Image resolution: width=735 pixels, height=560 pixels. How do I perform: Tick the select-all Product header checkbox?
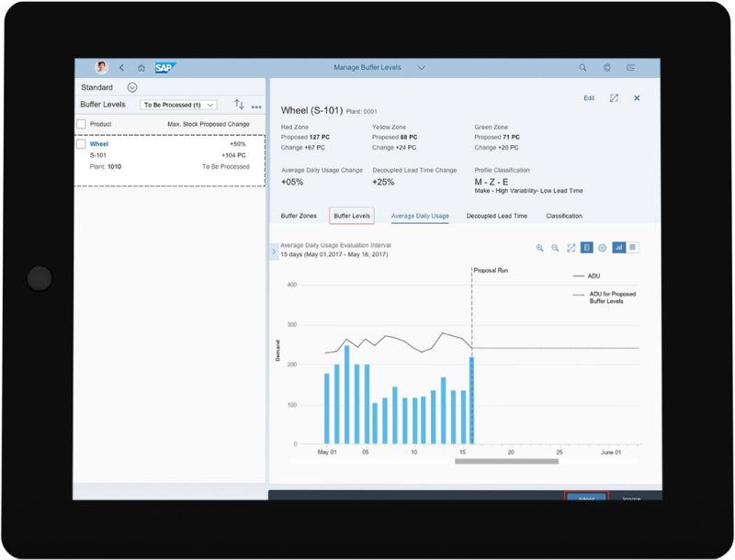click(x=82, y=124)
